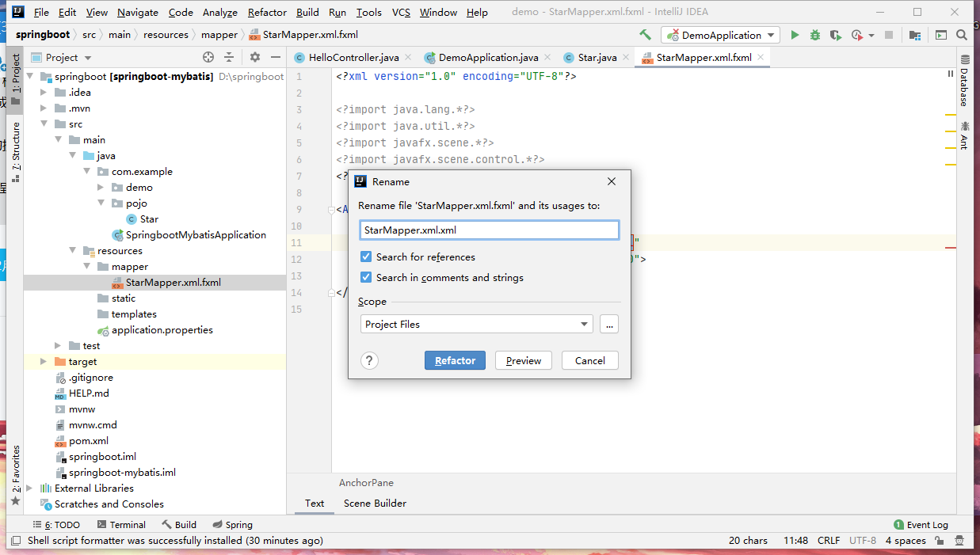
Task: Toggle tool window quick access icon in status bar
Action: pos(14,541)
